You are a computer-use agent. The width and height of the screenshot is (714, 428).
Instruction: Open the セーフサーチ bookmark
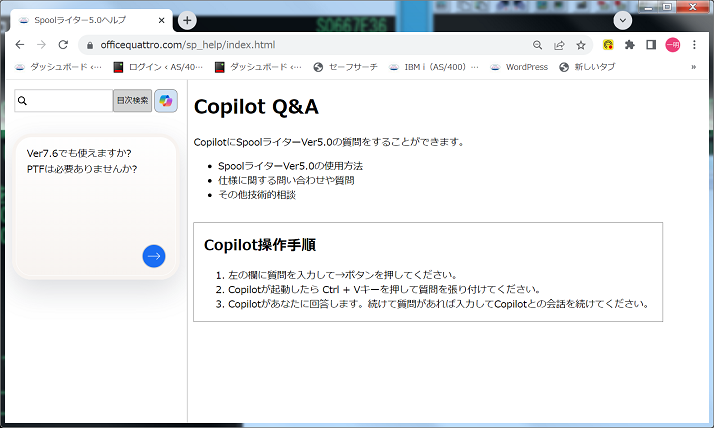[x=345, y=67]
